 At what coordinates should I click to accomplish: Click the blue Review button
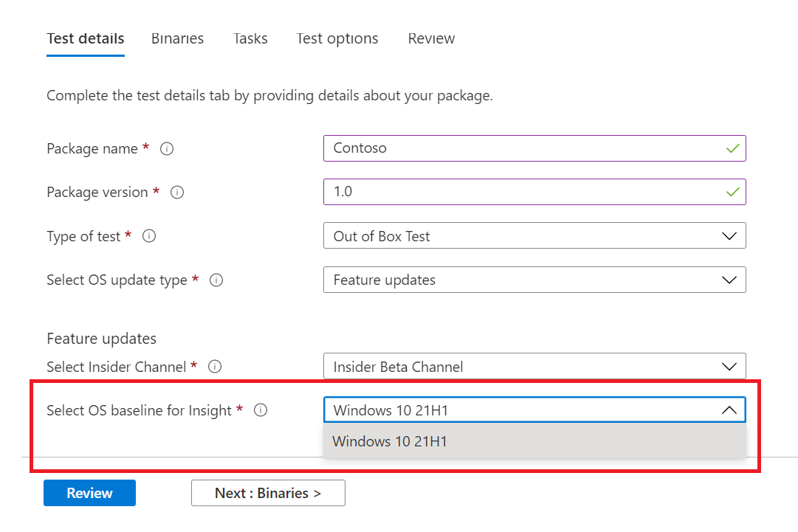click(89, 493)
